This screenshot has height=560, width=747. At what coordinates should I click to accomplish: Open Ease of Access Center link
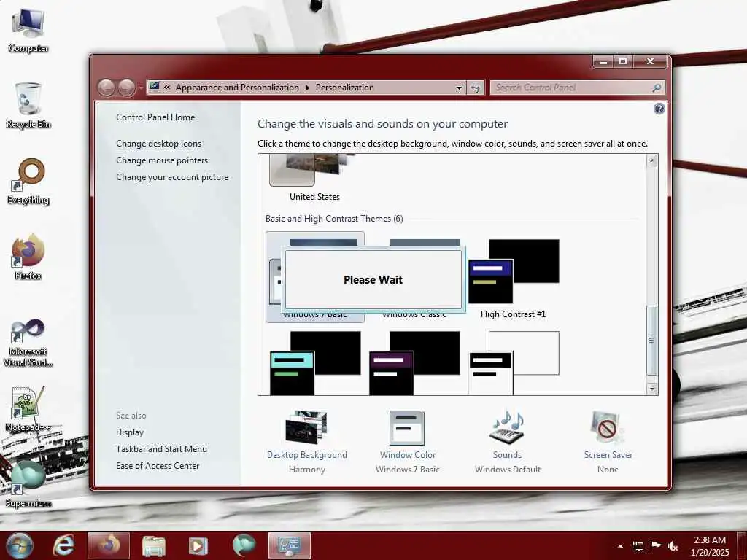pos(158,466)
